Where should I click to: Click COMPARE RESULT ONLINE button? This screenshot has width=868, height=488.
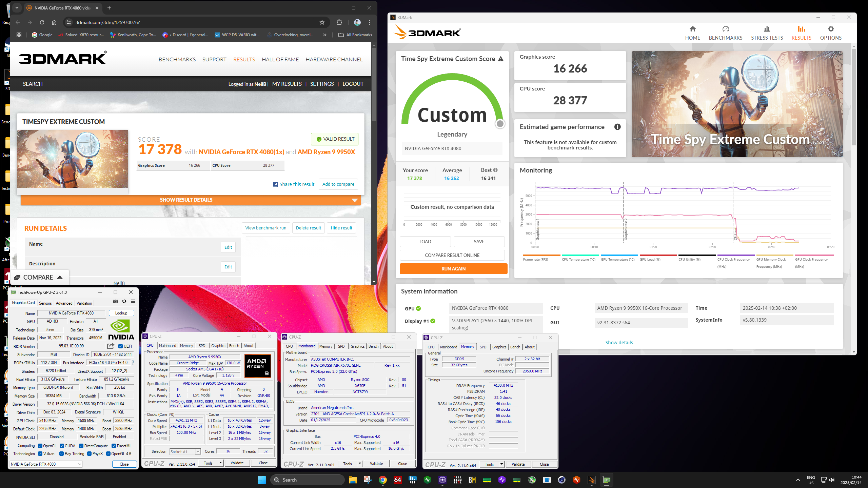(452, 255)
